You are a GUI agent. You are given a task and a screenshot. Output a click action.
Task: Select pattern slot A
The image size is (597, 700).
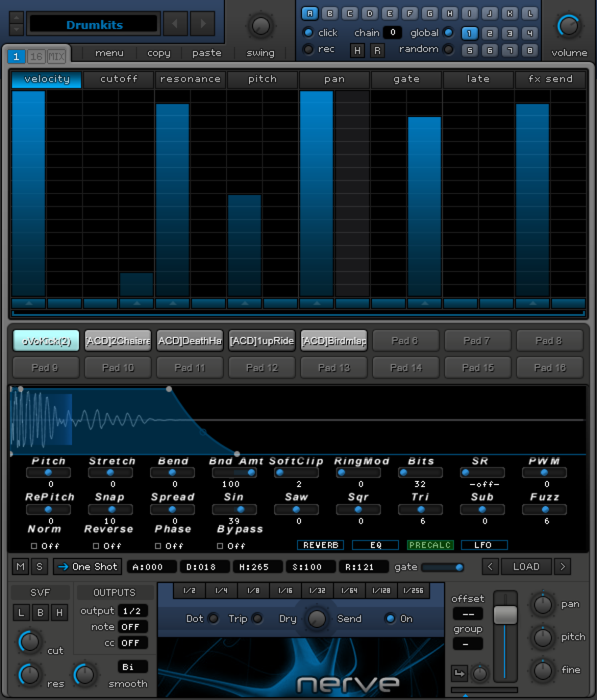[x=310, y=13]
